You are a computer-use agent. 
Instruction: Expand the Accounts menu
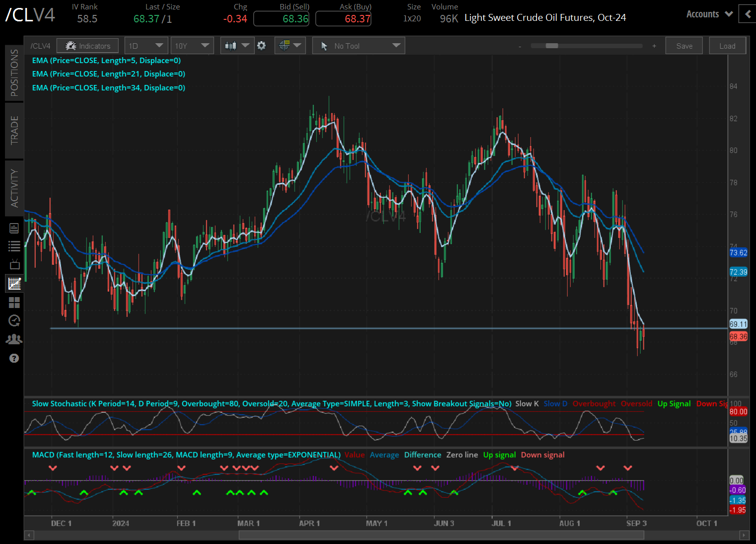pos(709,14)
